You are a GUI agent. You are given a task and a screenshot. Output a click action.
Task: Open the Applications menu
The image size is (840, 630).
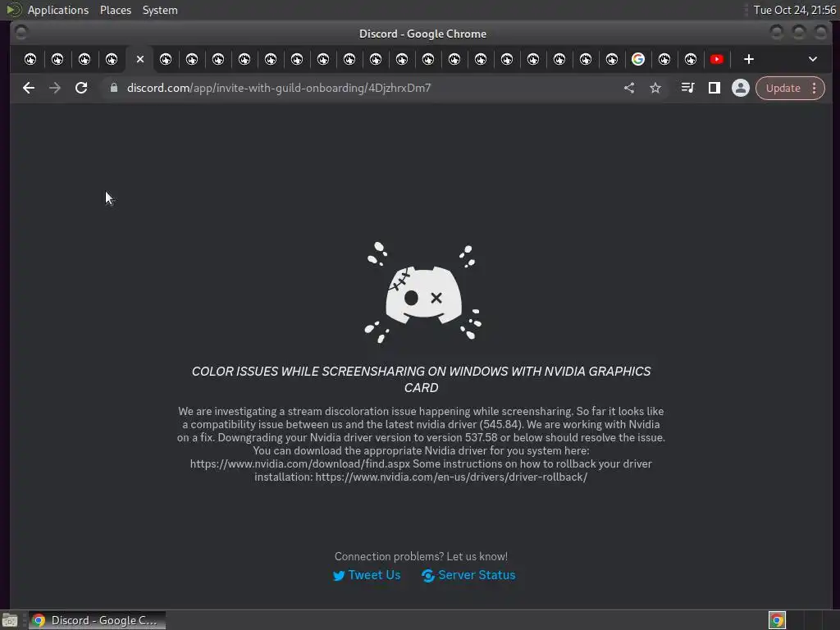tap(58, 10)
